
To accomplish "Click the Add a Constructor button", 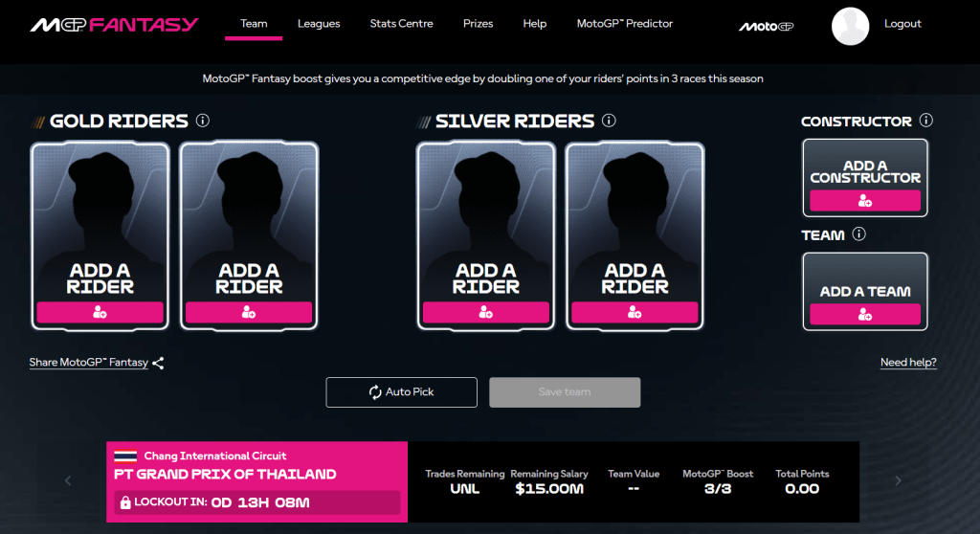I will [x=865, y=200].
